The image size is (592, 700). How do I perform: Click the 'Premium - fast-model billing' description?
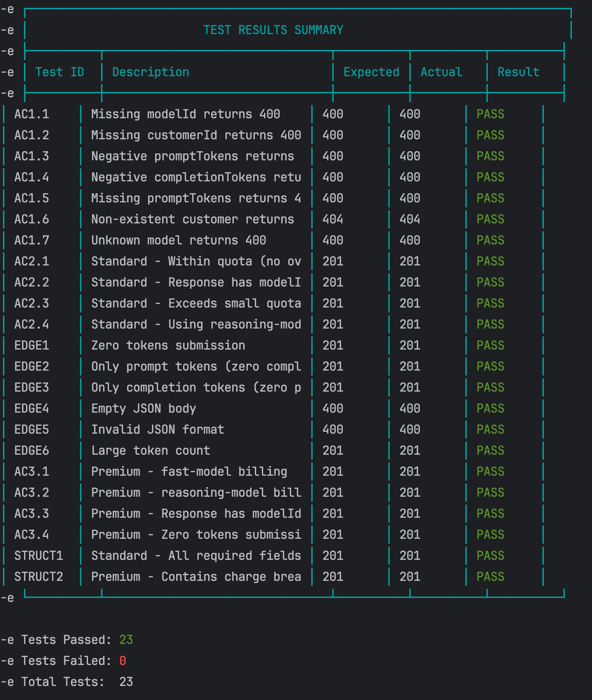click(x=189, y=471)
